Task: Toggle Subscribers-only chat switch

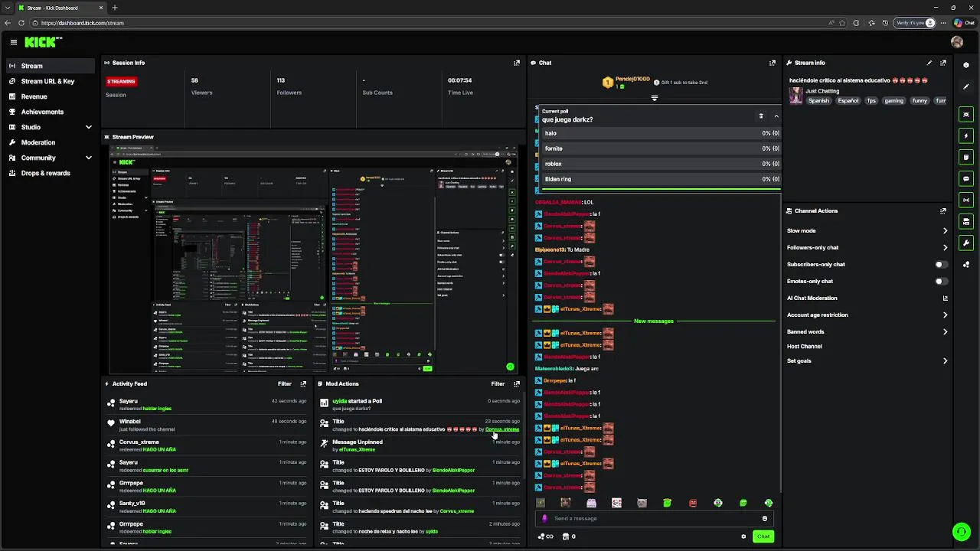Action: [941, 264]
